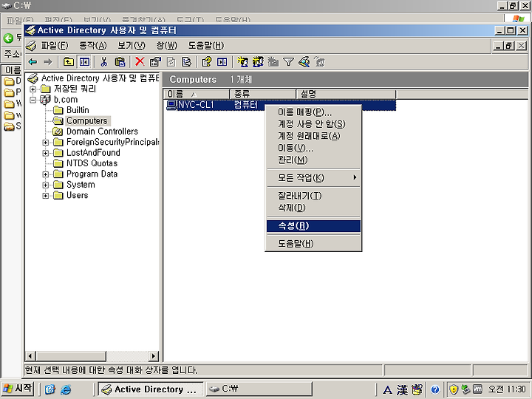
Task: Click the security shield tray icon
Action: [x=454, y=389]
